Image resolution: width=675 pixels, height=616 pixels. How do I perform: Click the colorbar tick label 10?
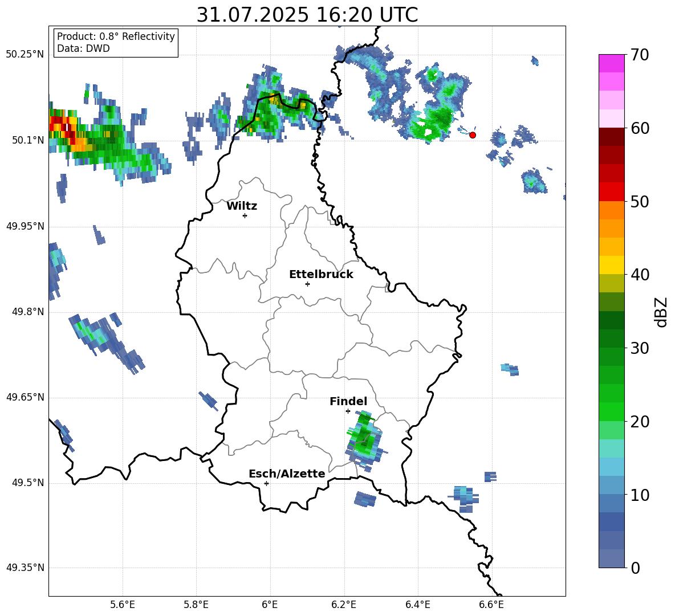(639, 495)
